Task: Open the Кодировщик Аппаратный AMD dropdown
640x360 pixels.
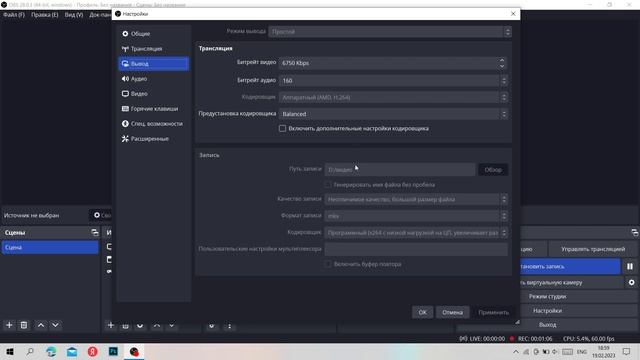Action: tap(393, 98)
